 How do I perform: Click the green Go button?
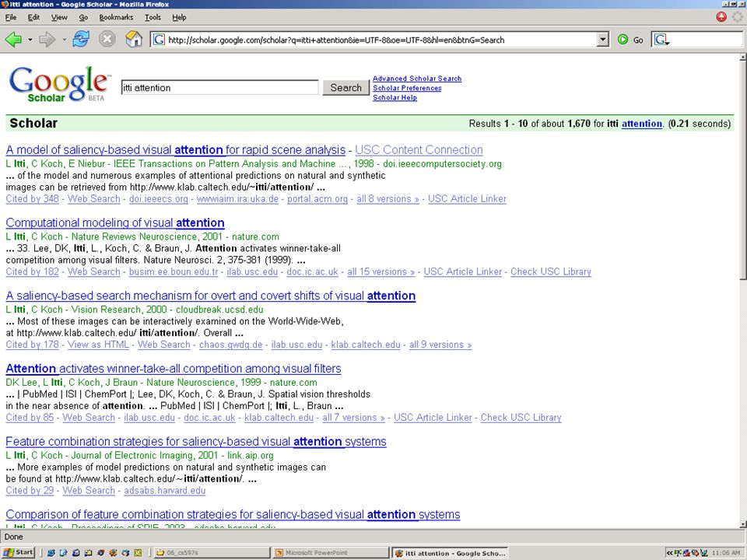pyautogui.click(x=630, y=40)
